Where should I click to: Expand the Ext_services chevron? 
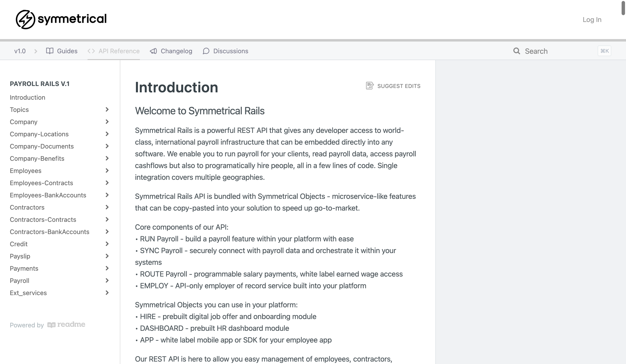point(107,293)
